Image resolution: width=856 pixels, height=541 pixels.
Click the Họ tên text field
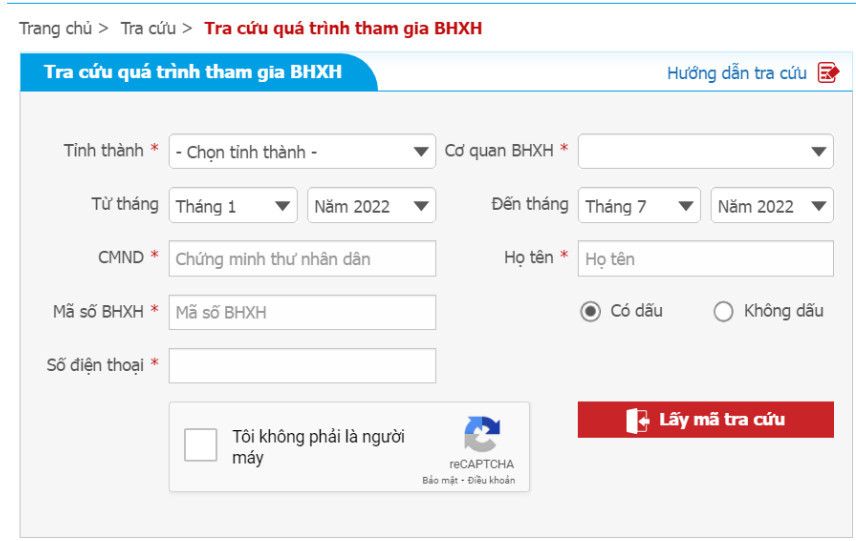click(705, 258)
